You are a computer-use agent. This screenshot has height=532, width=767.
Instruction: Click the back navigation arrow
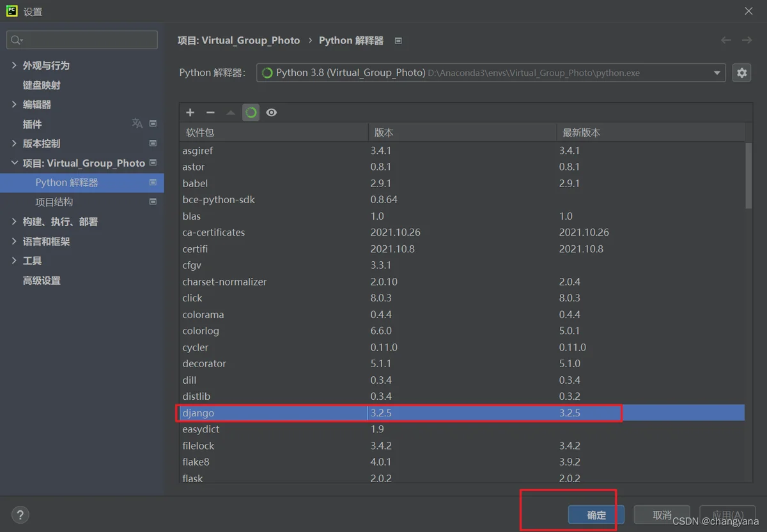pyautogui.click(x=726, y=40)
